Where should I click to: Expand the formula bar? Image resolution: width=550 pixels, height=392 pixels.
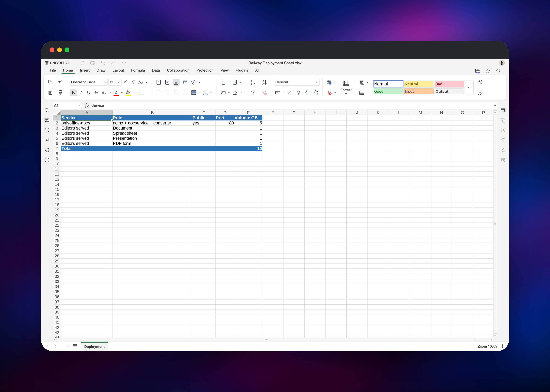click(x=495, y=106)
